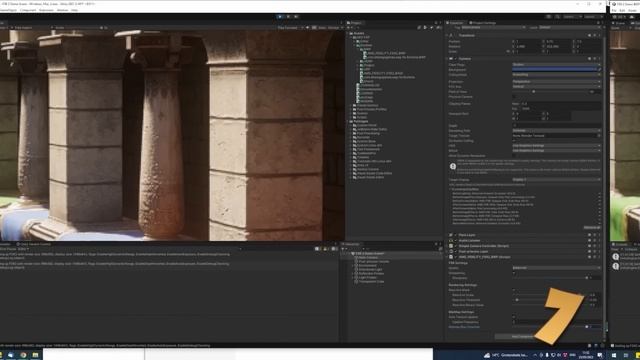Image resolution: width=640 pixels, height=360 pixels.
Task: Disable the Camera component checkbox
Action: coord(456,58)
